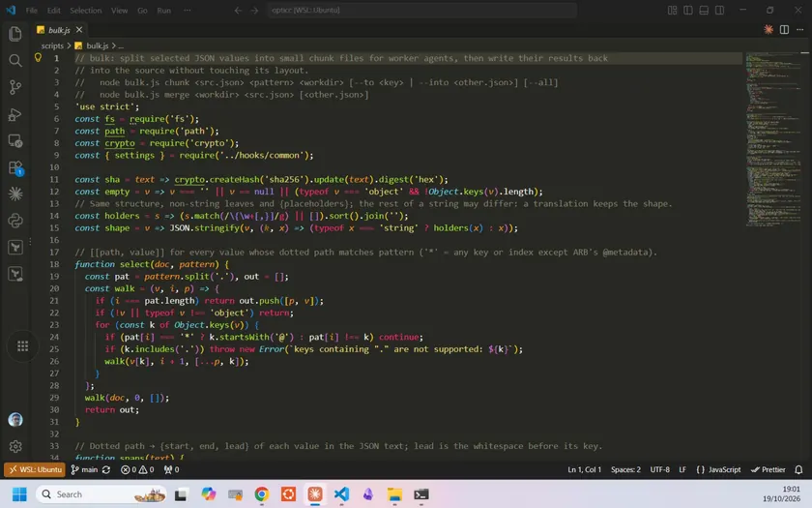This screenshot has height=508, width=812.
Task: Open the Manage gear menu
Action: [x=15, y=446]
